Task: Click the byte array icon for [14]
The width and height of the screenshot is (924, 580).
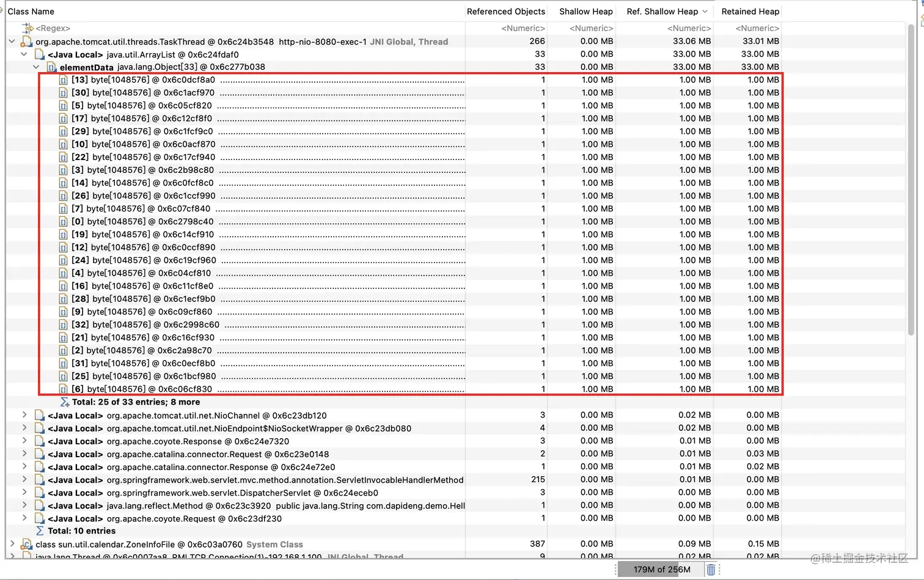Action: [x=63, y=183]
